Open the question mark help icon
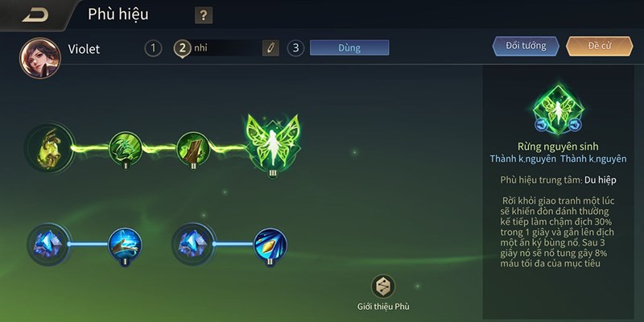The image size is (644, 322). (204, 15)
